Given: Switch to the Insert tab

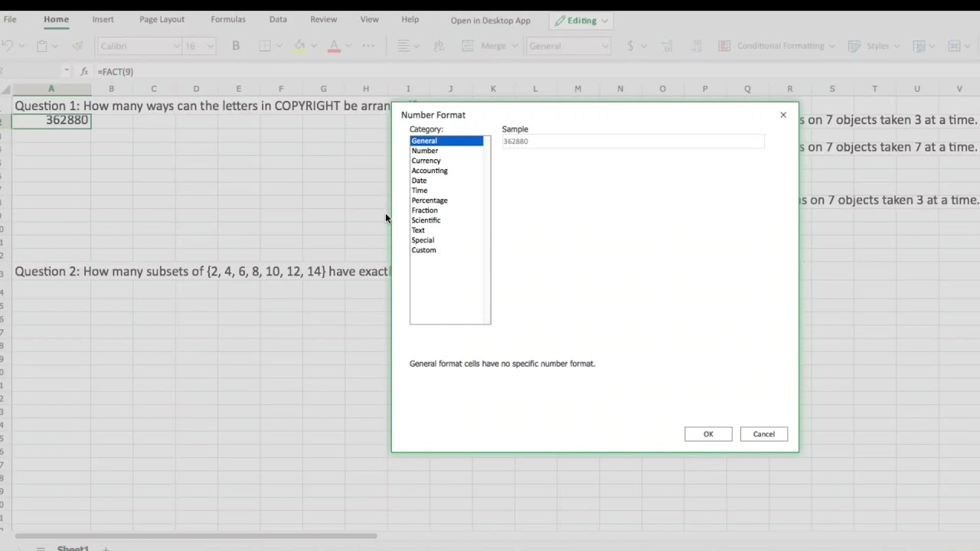Looking at the screenshot, I should [x=103, y=19].
